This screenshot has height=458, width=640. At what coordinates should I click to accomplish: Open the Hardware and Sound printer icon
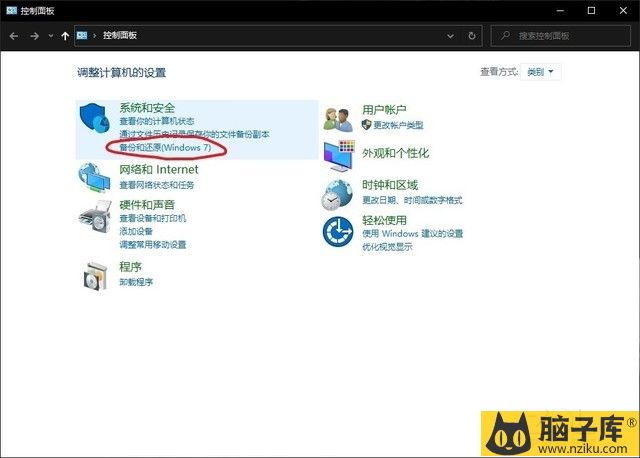(x=96, y=216)
